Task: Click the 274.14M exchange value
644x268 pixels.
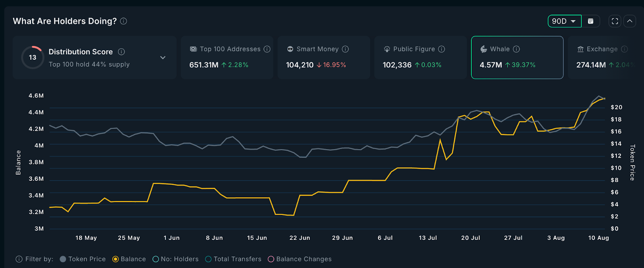Action: click(591, 65)
